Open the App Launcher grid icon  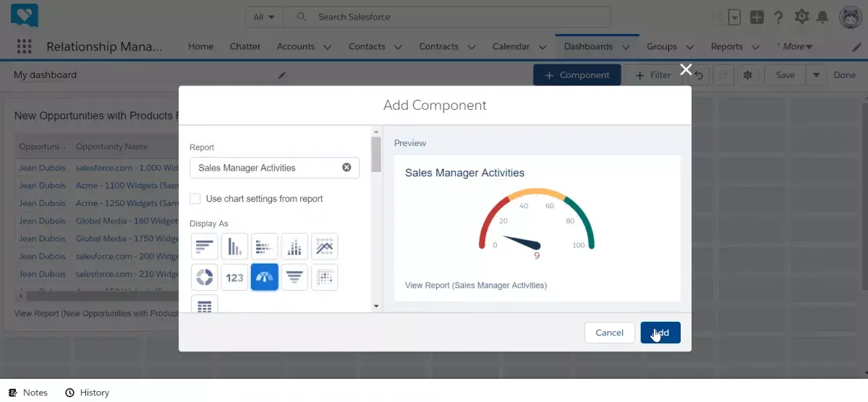click(24, 46)
